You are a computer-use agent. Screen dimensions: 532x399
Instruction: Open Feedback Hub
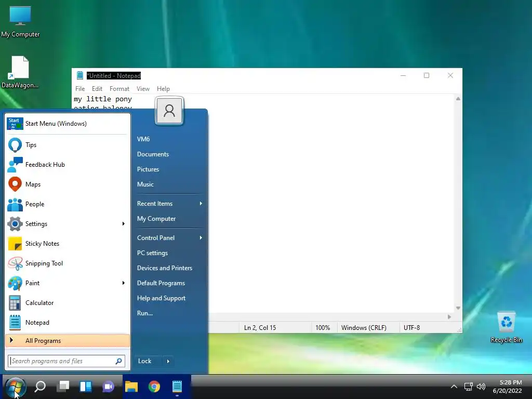click(68, 165)
